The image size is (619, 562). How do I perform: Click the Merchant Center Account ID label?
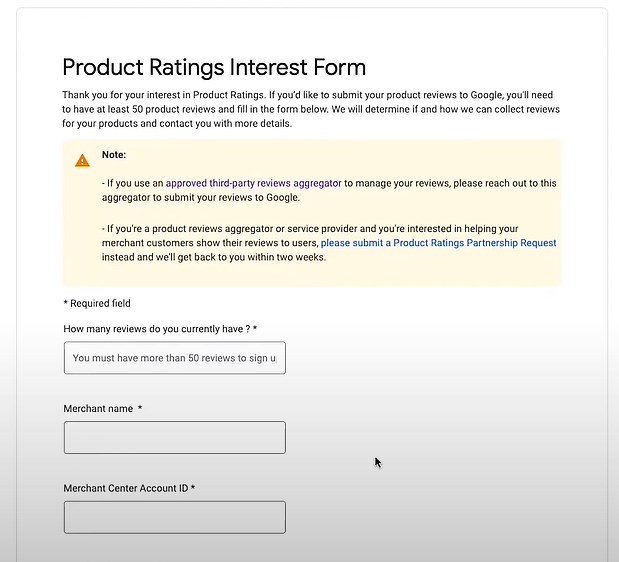129,488
